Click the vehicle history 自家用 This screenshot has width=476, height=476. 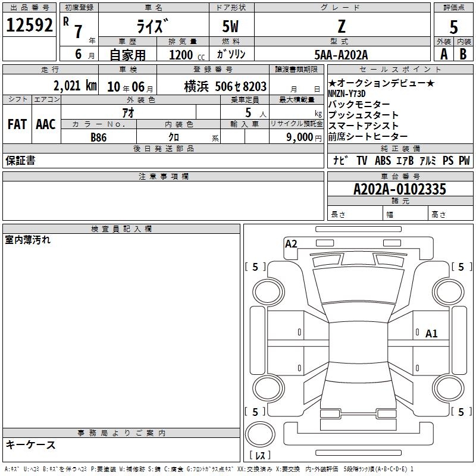(x=127, y=55)
